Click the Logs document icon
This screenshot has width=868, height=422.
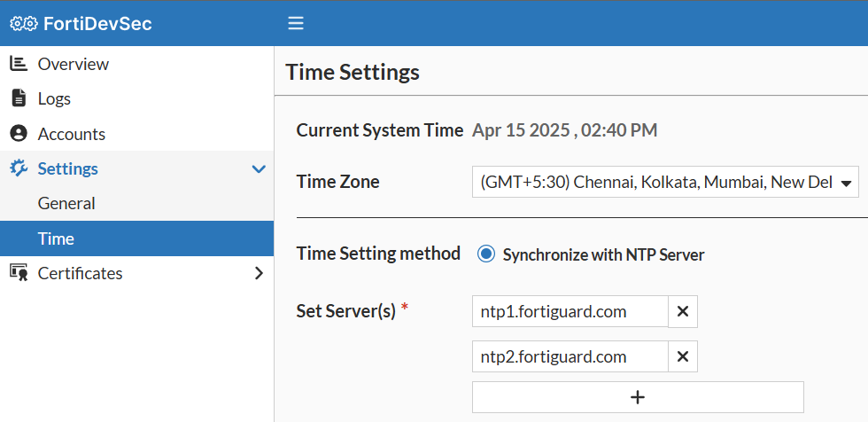tap(19, 98)
